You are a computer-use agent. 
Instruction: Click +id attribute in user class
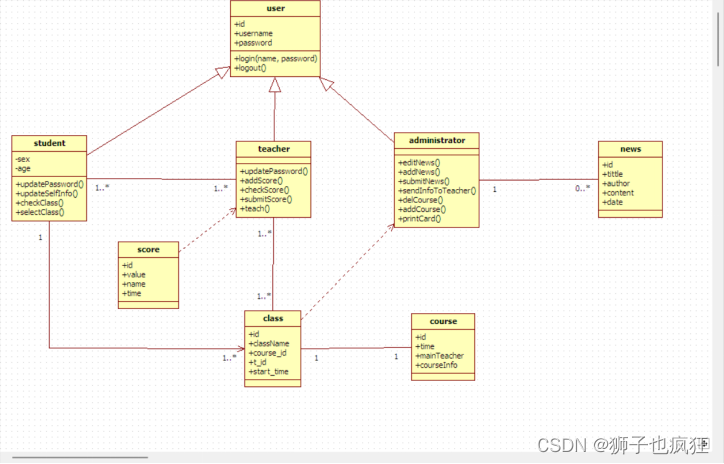point(240,24)
